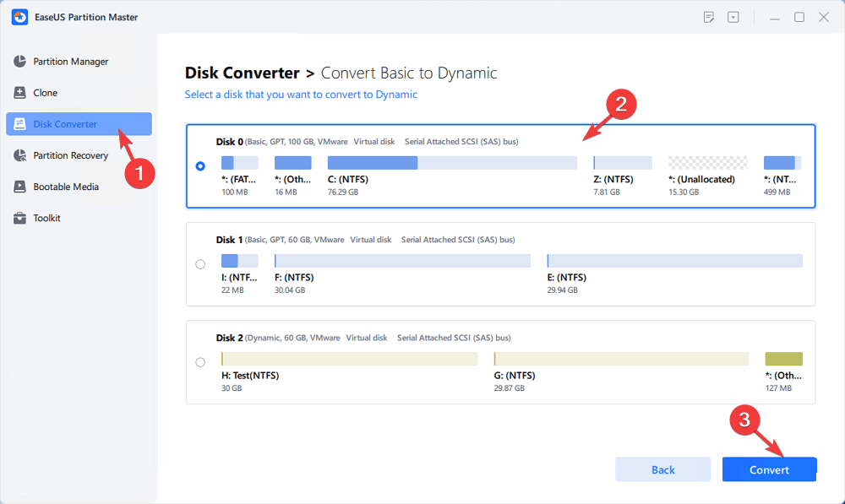This screenshot has width=845, height=504.
Task: Click the Back button
Action: tap(662, 469)
